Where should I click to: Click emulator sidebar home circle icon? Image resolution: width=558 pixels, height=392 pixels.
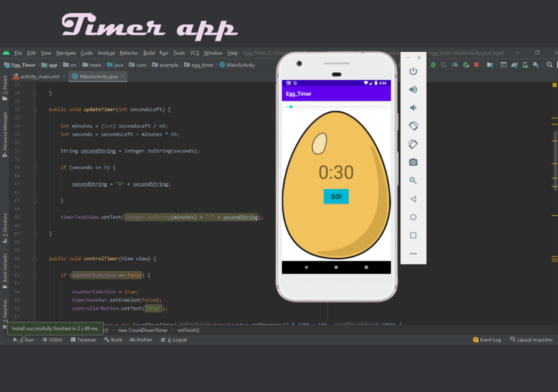(413, 217)
